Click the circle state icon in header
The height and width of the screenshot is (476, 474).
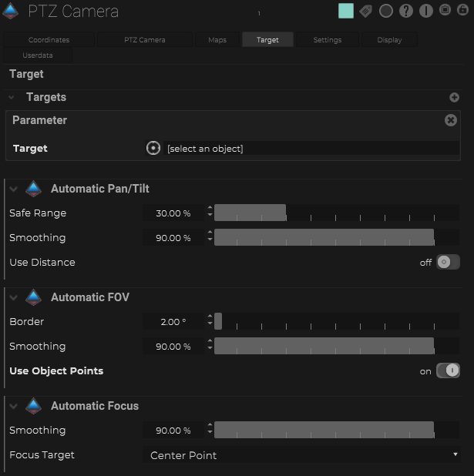point(386,11)
